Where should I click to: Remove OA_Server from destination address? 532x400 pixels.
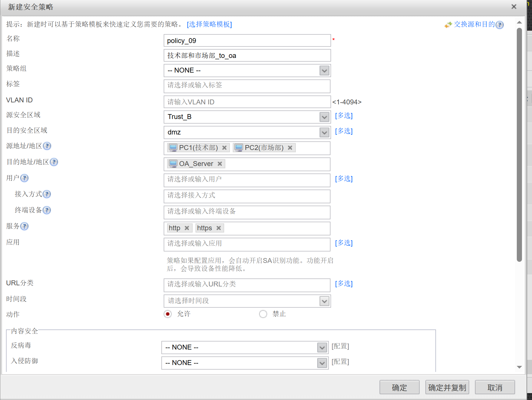tap(220, 164)
